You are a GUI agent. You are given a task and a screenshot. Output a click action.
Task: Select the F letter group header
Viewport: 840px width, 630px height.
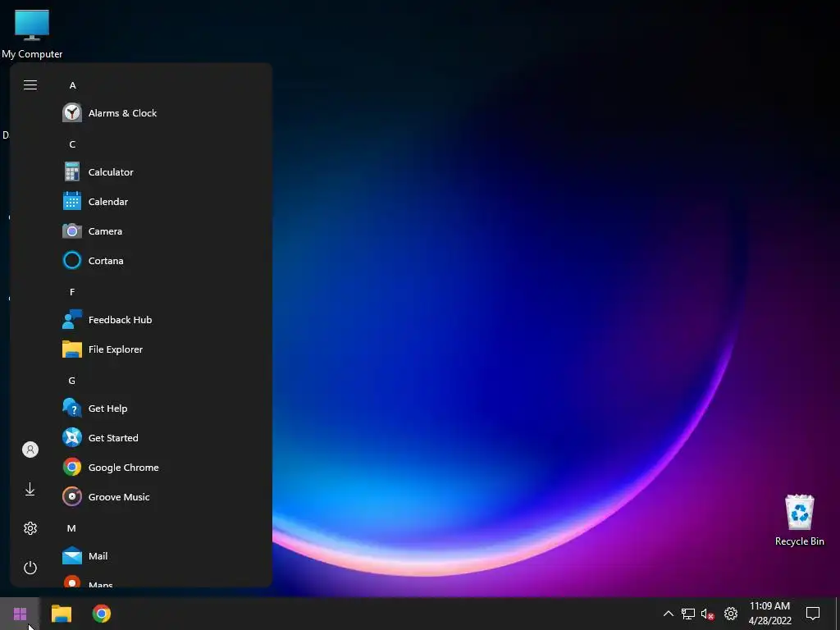coord(72,292)
